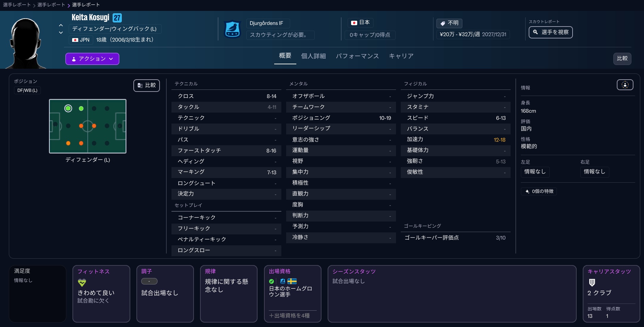Screen dimensions: 644x327
Task: Switch to the 個人詳細 tab
Action: [x=313, y=56]
